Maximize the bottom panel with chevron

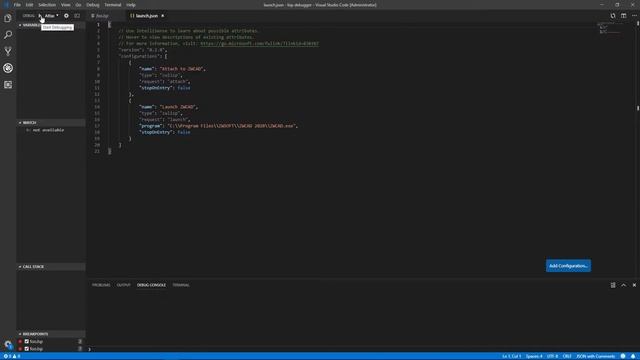point(623,285)
